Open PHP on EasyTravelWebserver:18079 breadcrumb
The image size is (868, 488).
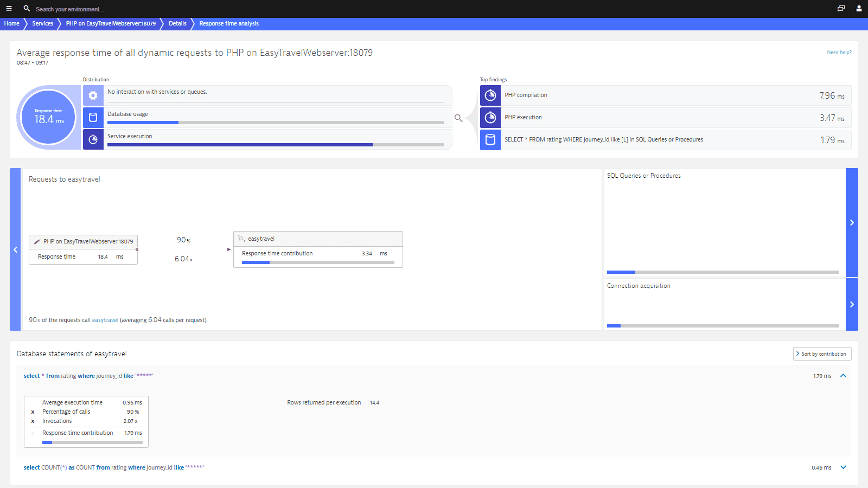coord(111,24)
